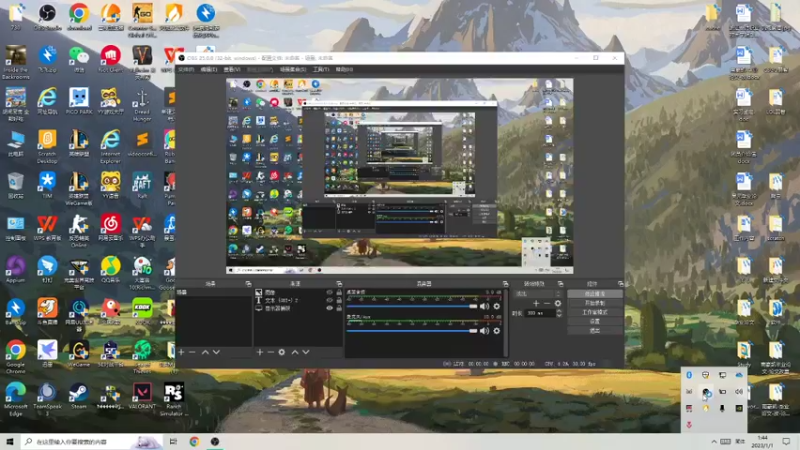
Task: Select Scratch Desktop shortcut icon
Action: pos(47,146)
